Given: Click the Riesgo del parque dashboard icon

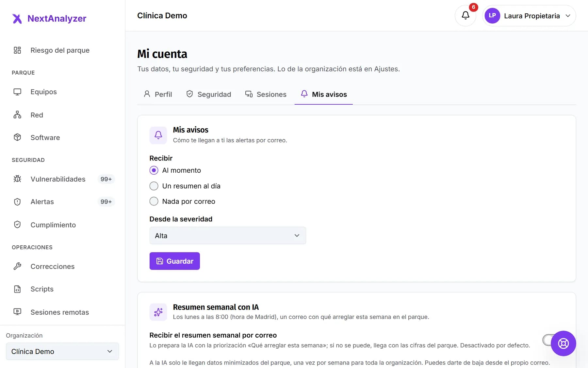Looking at the screenshot, I should pyautogui.click(x=17, y=50).
